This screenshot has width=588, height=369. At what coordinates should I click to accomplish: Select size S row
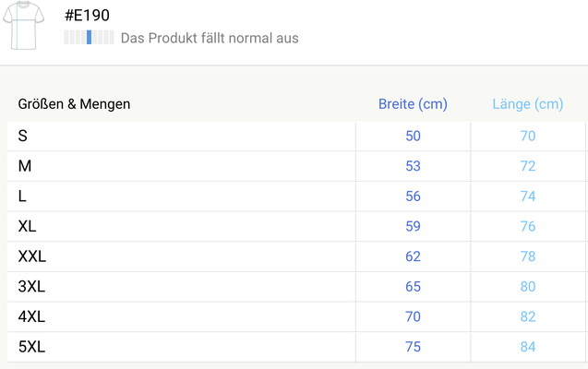[23, 137]
